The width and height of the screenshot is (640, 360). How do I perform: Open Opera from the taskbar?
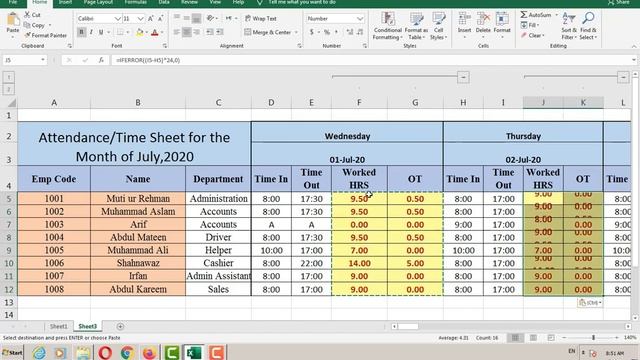coord(105,352)
